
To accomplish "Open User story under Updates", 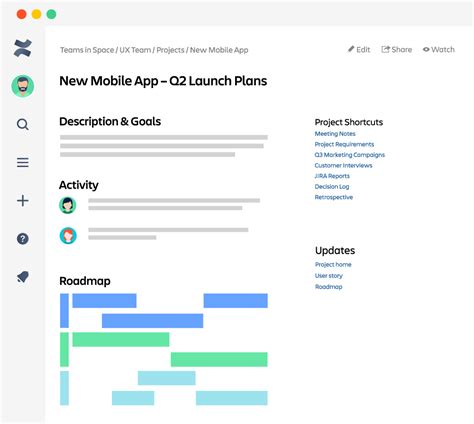I will pos(329,276).
